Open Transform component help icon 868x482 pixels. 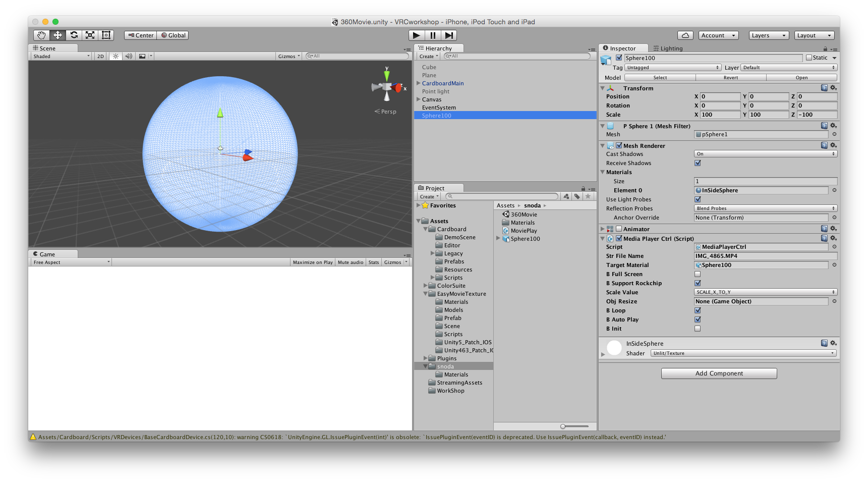[x=824, y=88]
